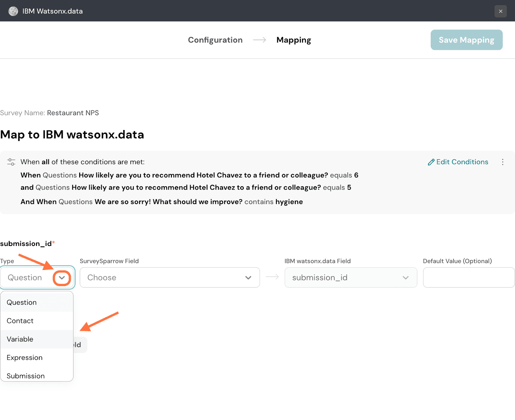Click the arrow between the field dropdowns

[x=272, y=277]
